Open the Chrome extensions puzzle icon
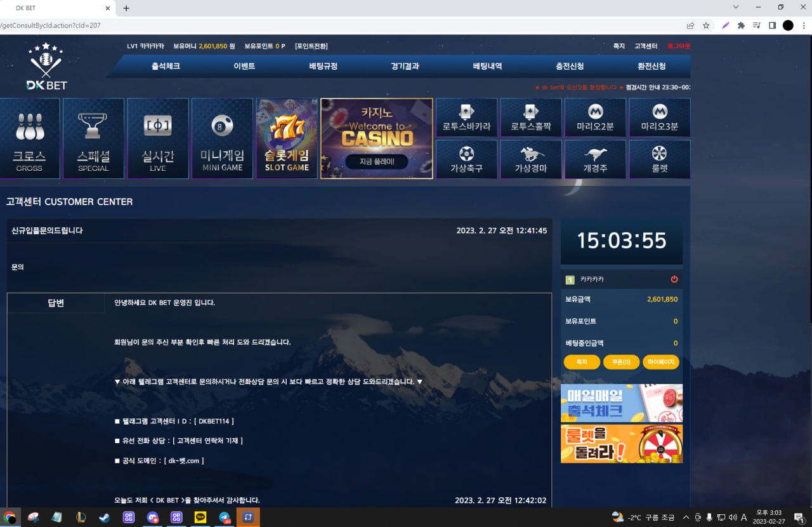The height and width of the screenshot is (527, 812). (x=740, y=25)
